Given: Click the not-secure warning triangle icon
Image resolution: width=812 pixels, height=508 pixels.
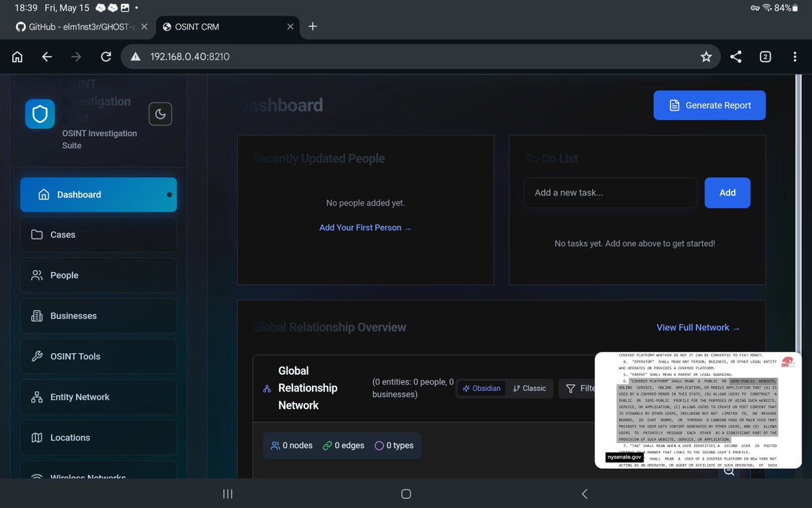Looking at the screenshot, I should pos(135,57).
